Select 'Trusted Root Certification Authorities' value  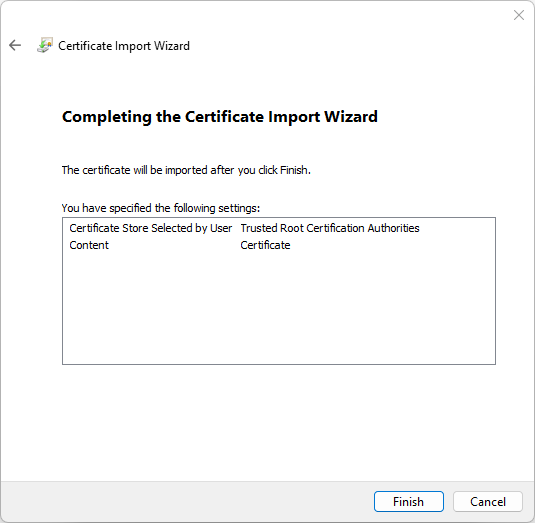coord(330,228)
